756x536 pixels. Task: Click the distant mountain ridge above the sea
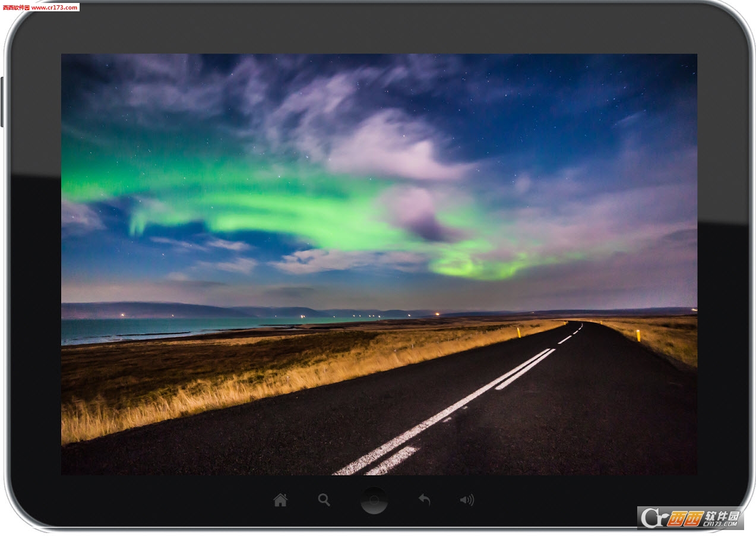[x=148, y=310]
